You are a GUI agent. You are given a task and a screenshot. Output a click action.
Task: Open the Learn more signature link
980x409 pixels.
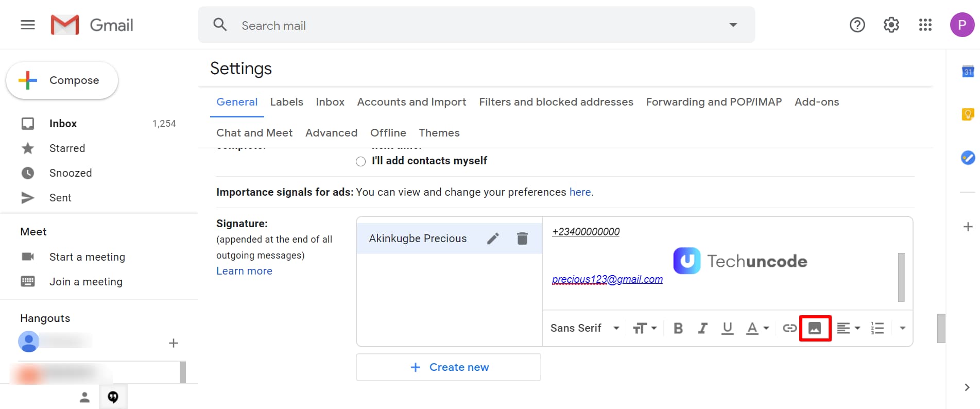click(244, 271)
